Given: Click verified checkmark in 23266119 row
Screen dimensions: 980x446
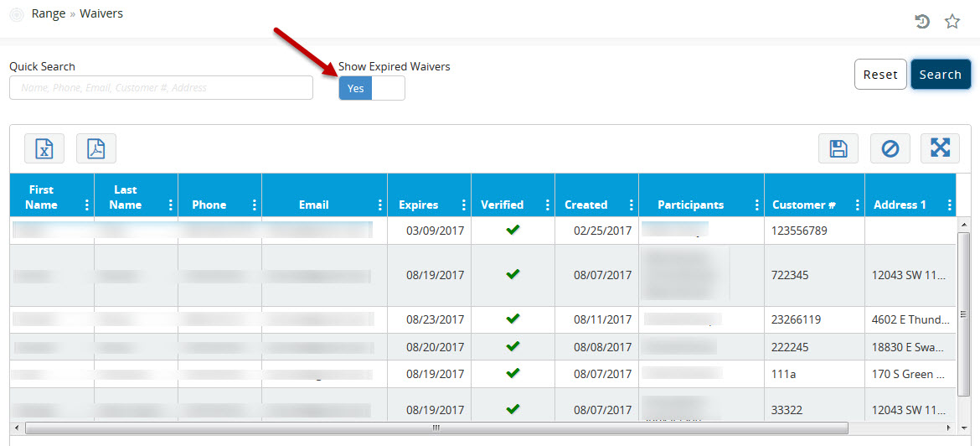Looking at the screenshot, I should (x=513, y=319).
